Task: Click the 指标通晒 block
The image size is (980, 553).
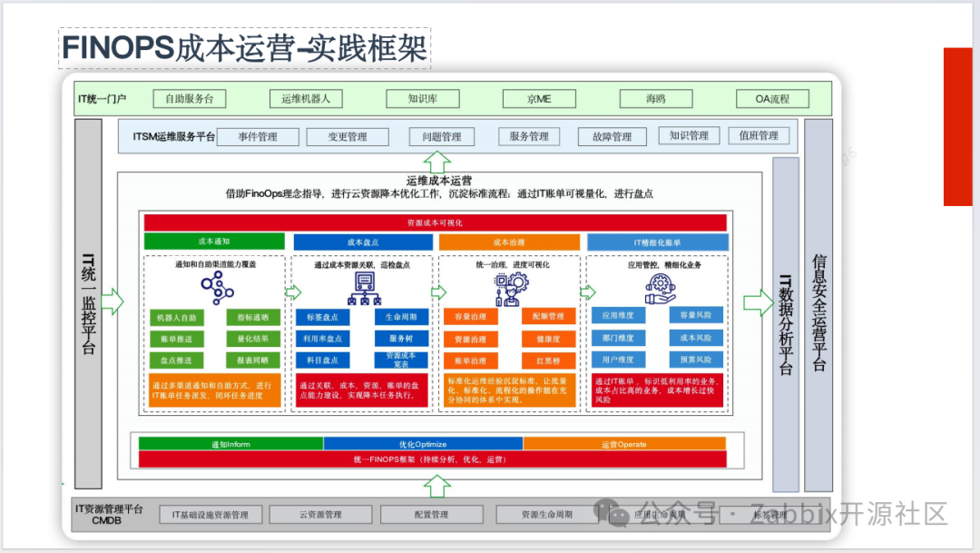Action: point(252,318)
